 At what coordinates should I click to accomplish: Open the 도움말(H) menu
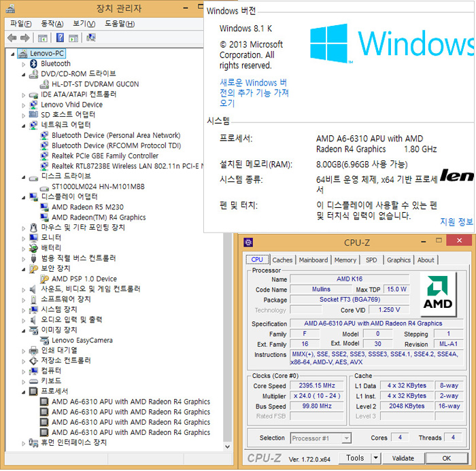pyautogui.click(x=120, y=24)
